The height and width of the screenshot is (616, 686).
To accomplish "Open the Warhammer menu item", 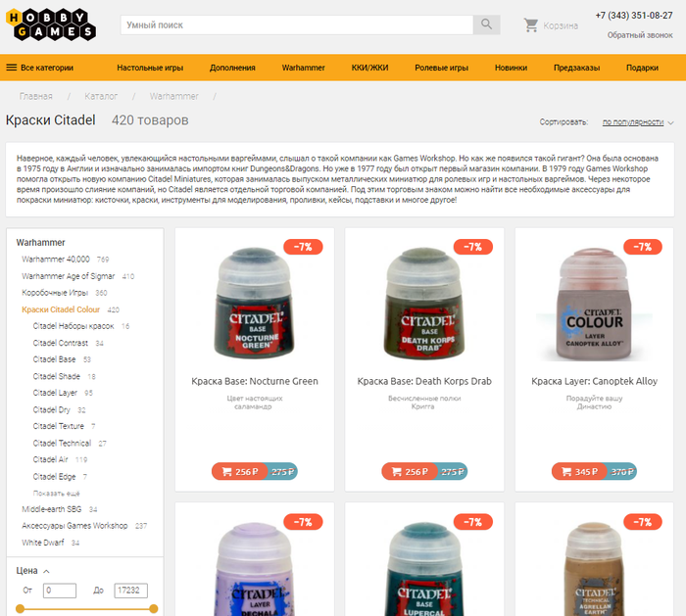I will [303, 68].
